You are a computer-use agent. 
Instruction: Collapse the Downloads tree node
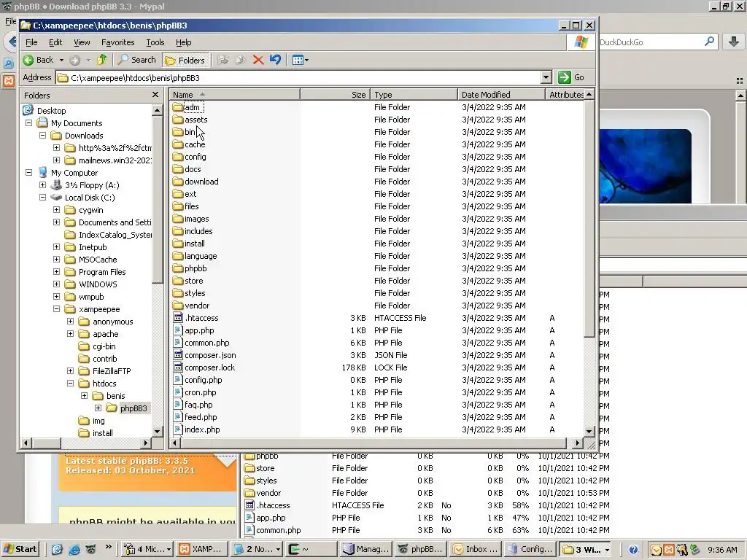click(42, 135)
